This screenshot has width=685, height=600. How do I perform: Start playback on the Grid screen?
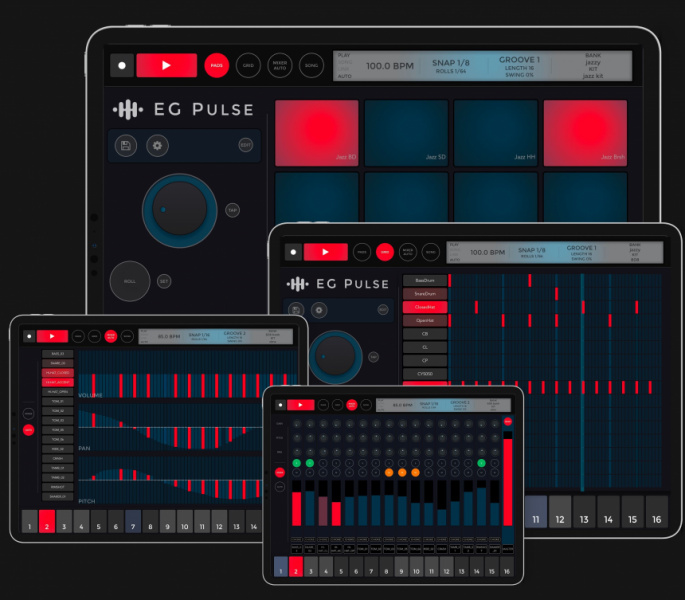click(x=325, y=252)
